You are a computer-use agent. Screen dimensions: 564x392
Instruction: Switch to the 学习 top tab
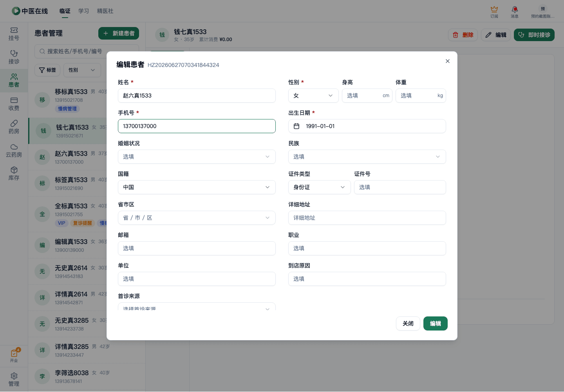(x=84, y=11)
